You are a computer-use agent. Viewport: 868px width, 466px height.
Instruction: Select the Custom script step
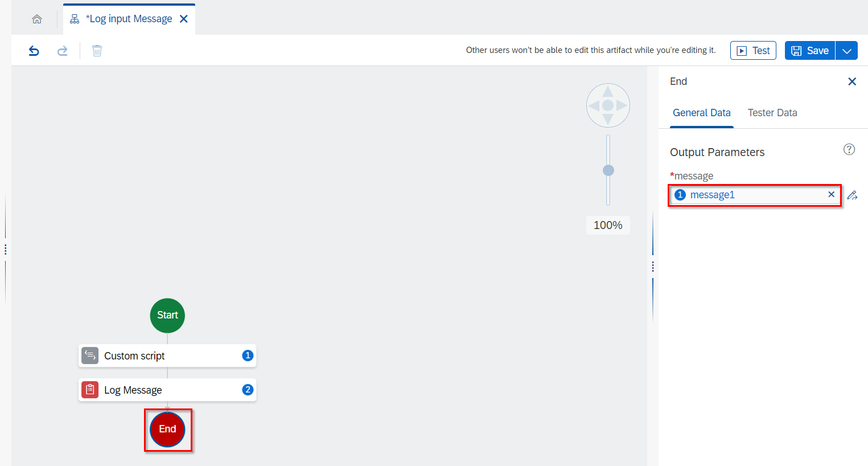[167, 355]
